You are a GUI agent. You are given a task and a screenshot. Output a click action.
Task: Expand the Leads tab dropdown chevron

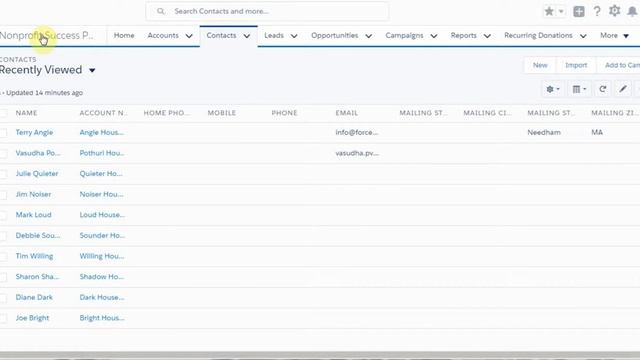294,36
